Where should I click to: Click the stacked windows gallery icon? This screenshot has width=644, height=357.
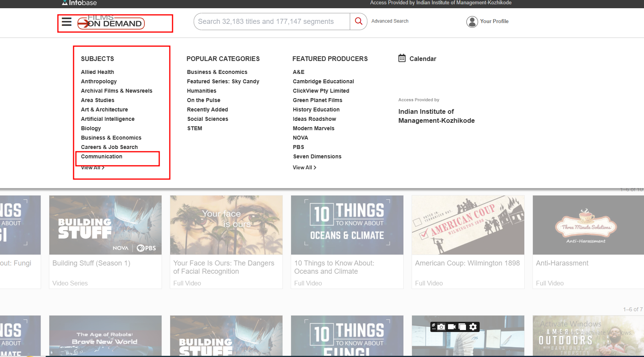(462, 327)
